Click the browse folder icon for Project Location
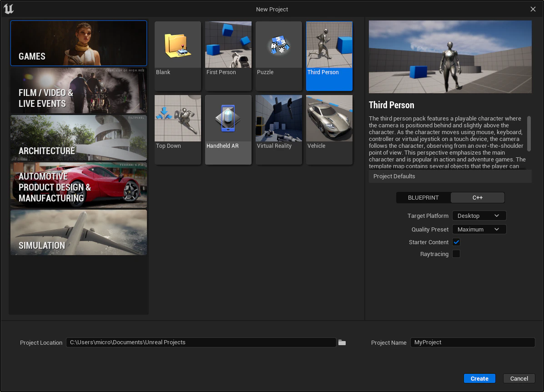The image size is (544, 392). point(342,342)
